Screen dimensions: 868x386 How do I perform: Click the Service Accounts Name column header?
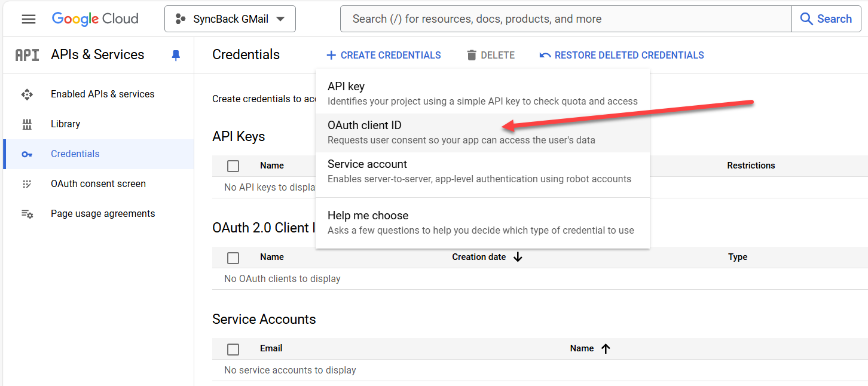pos(582,348)
